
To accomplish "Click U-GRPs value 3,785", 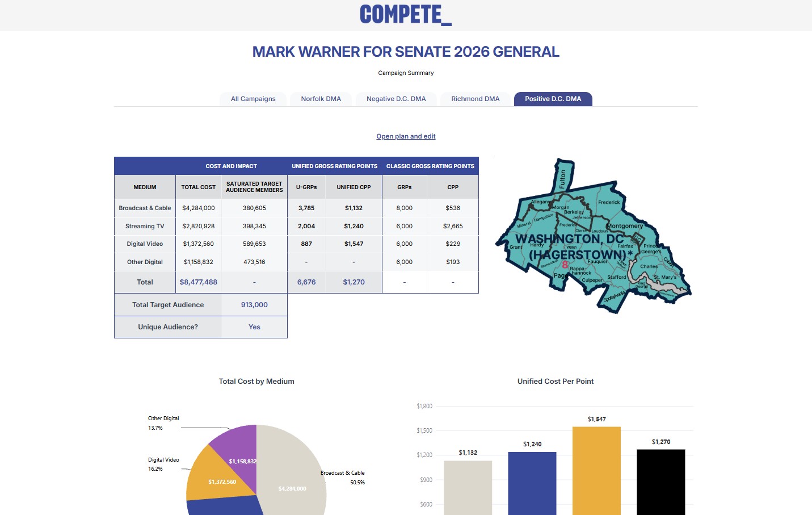I will 306,208.
